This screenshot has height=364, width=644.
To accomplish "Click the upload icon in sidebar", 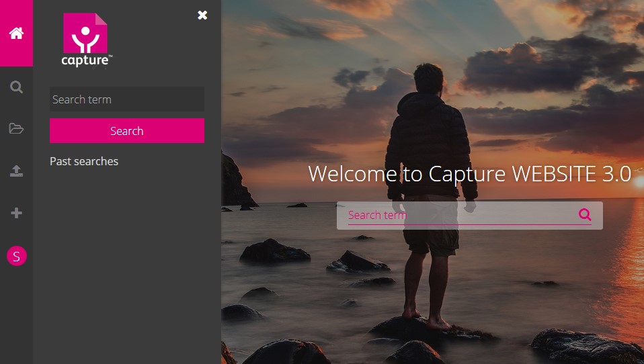I will tap(16, 171).
